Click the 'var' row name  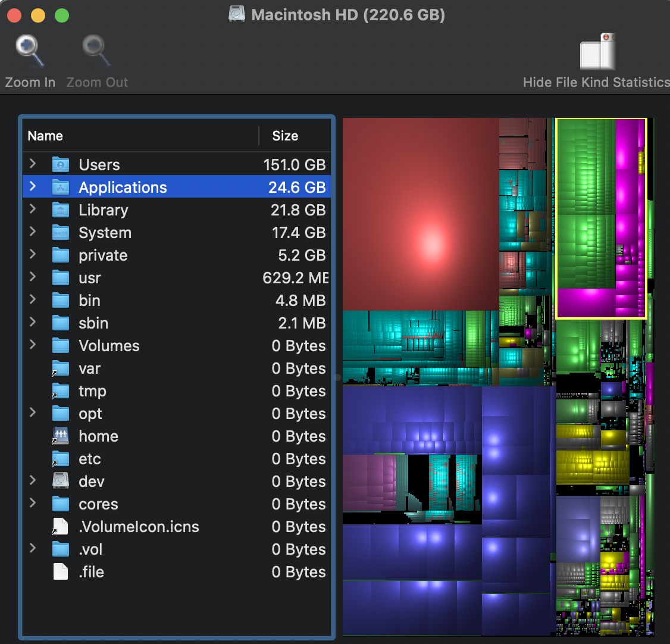[89, 368]
